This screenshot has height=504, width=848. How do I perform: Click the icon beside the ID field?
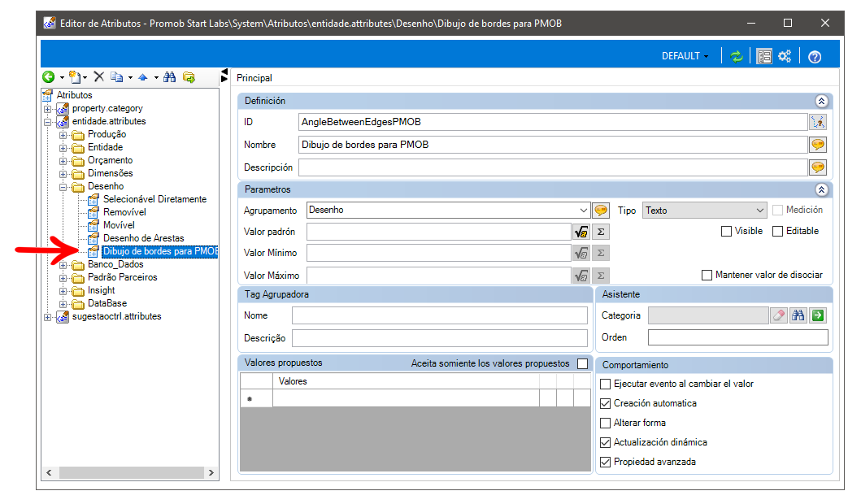(818, 122)
